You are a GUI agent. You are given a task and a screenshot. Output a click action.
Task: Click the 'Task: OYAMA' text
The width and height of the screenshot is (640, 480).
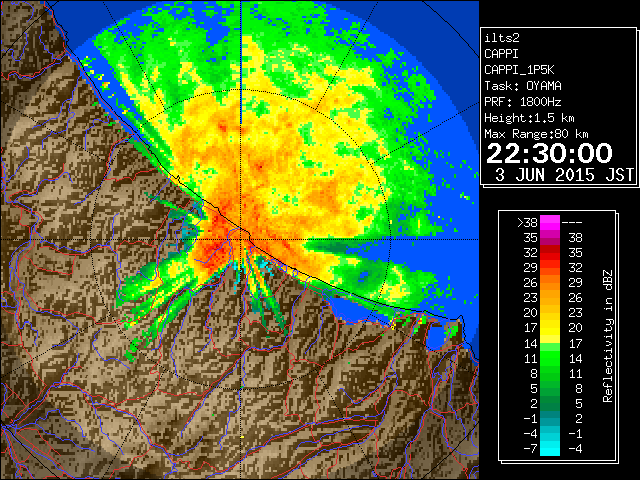[x=523, y=86]
